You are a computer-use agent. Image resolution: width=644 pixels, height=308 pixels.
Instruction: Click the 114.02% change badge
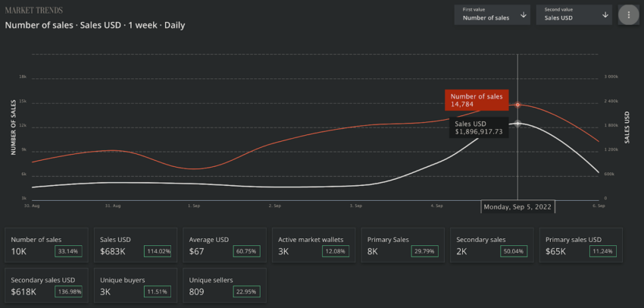pos(158,251)
